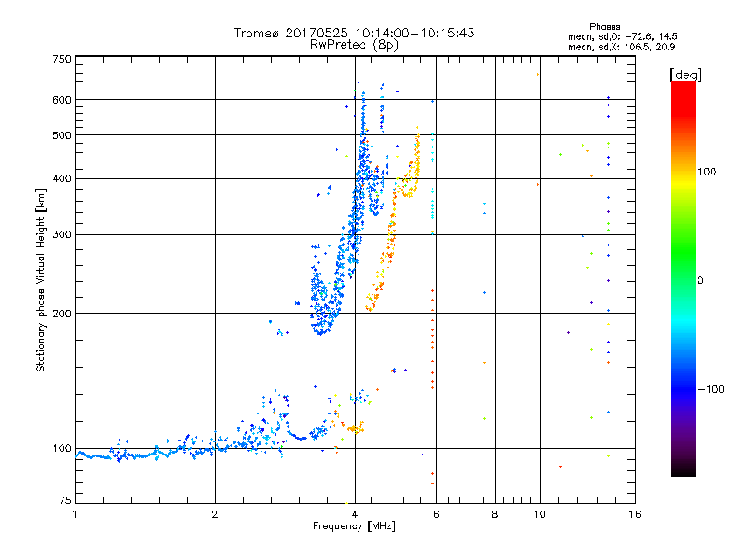Click the x-axis tick label '16'
The width and height of the screenshot is (747, 560).
coord(635,514)
